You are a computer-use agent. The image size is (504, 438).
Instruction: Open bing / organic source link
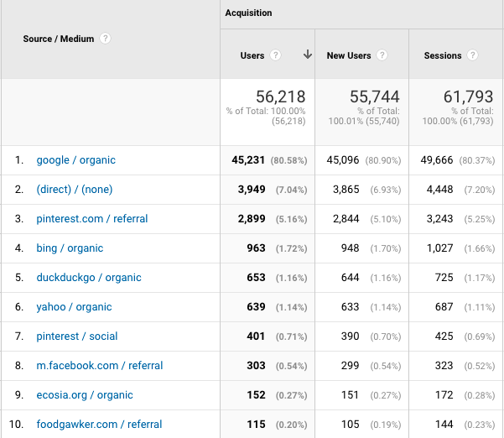pyautogui.click(x=70, y=248)
